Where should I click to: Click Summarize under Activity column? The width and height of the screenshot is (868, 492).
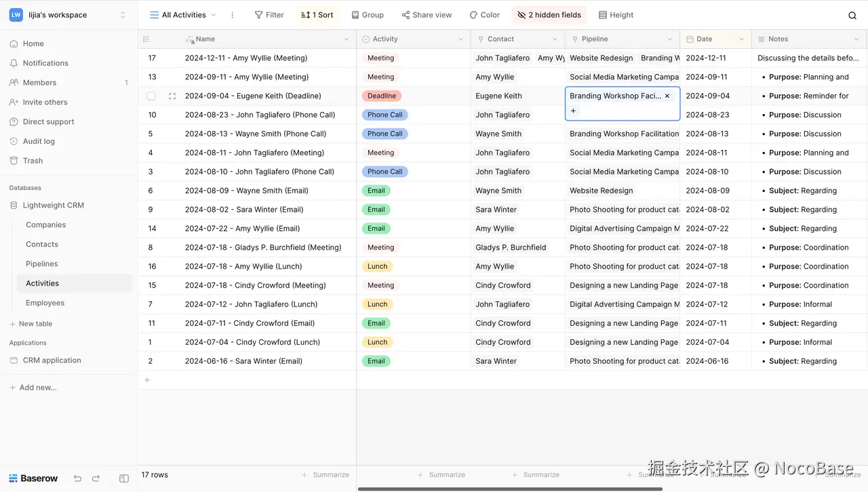[441, 475]
